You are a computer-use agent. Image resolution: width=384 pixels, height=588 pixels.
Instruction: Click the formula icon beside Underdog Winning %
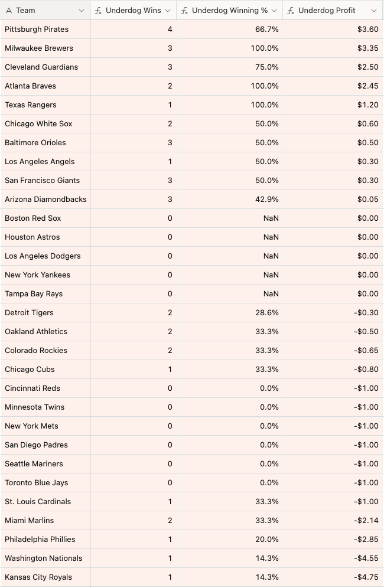point(185,11)
